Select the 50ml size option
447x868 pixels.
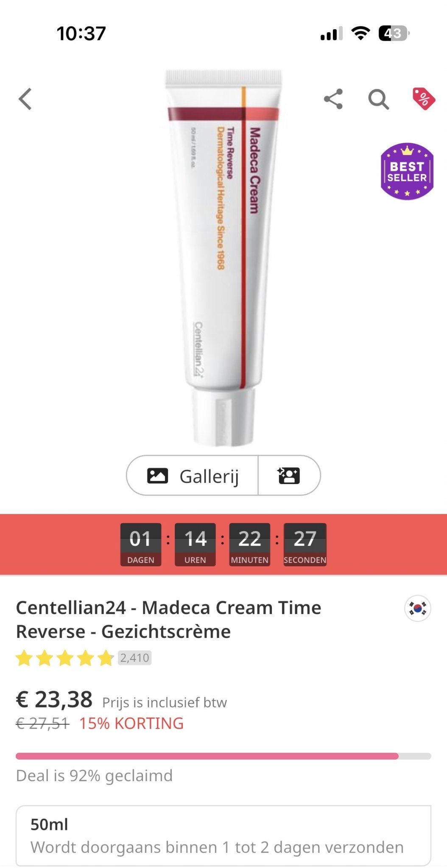[x=223, y=836]
